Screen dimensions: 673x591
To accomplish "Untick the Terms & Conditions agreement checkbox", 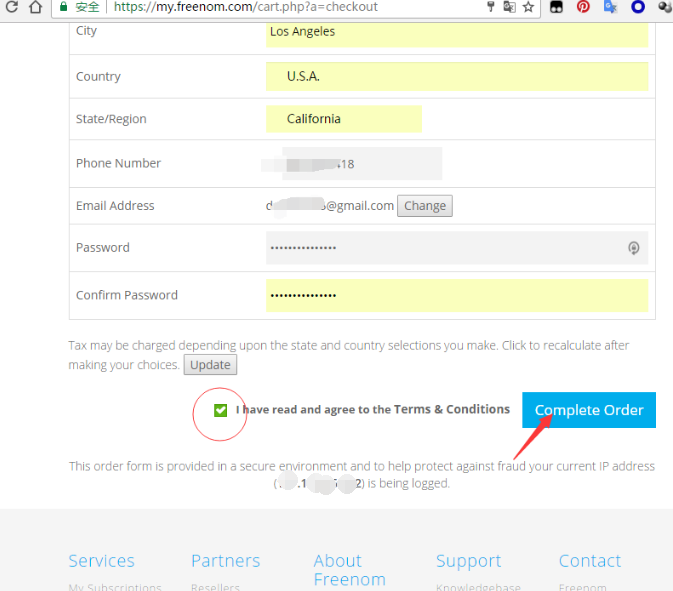I will click(x=220, y=410).
